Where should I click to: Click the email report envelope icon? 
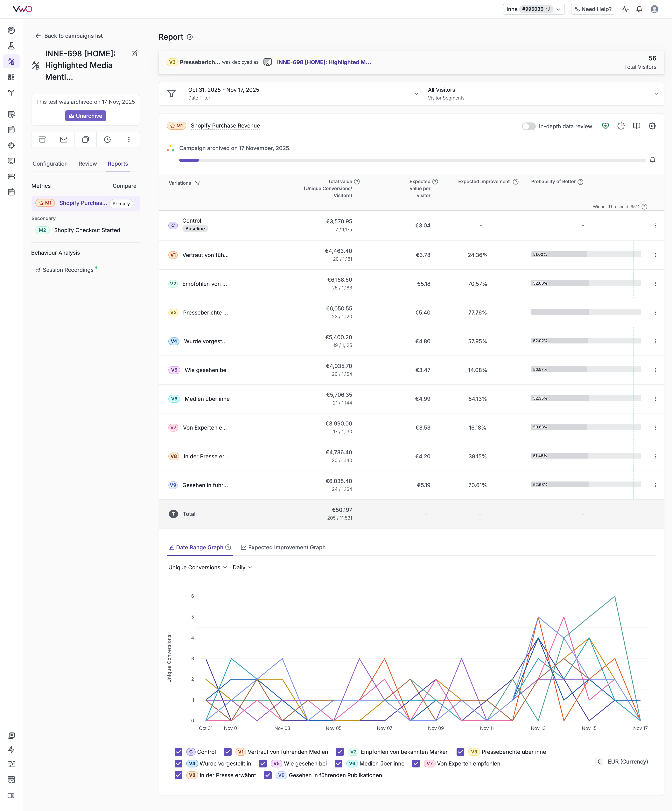64,140
